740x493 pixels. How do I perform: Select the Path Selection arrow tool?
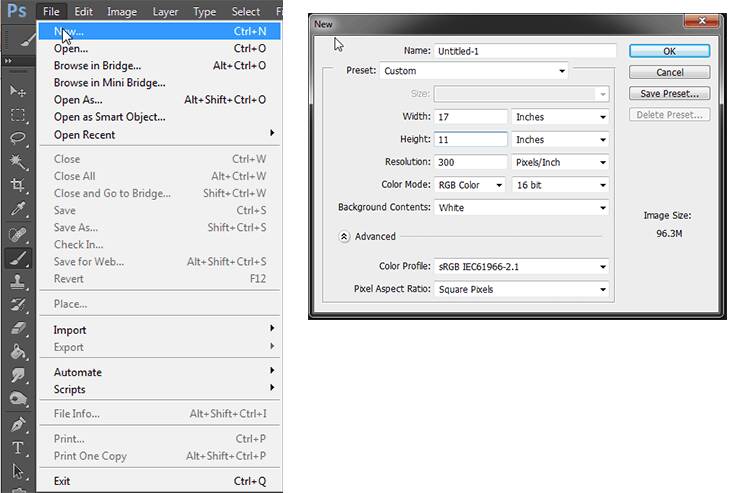pyautogui.click(x=17, y=471)
